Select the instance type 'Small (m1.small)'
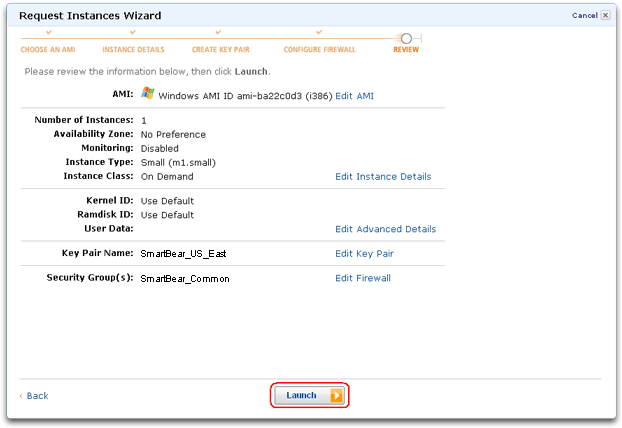The width and height of the screenshot is (622, 428). click(x=178, y=163)
